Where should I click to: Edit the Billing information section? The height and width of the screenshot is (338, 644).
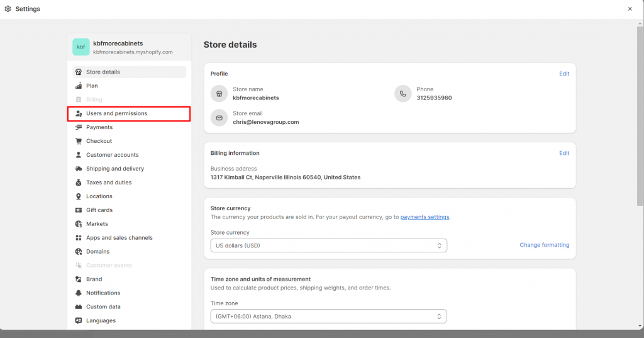564,153
